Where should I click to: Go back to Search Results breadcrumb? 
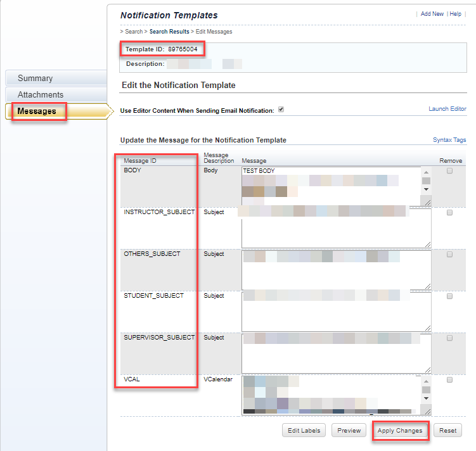pyautogui.click(x=169, y=32)
